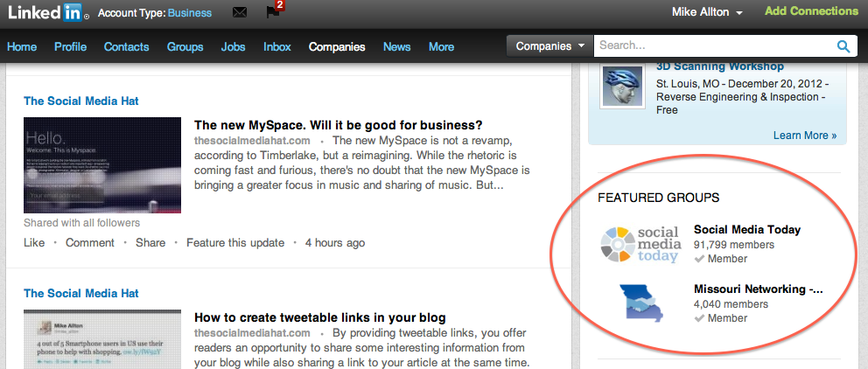Image resolution: width=868 pixels, height=369 pixels.
Task: Open the 3D Scanning Workshop ad image
Action: (623, 87)
